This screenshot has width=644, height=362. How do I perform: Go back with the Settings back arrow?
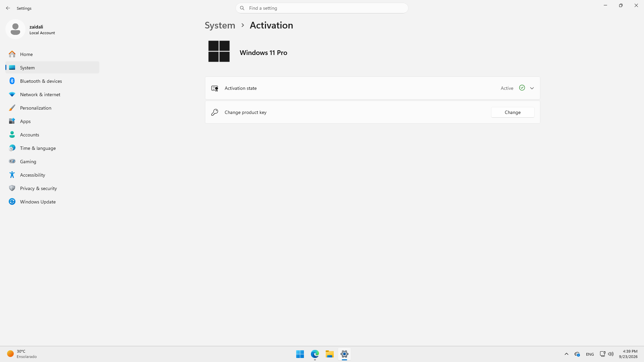8,8
